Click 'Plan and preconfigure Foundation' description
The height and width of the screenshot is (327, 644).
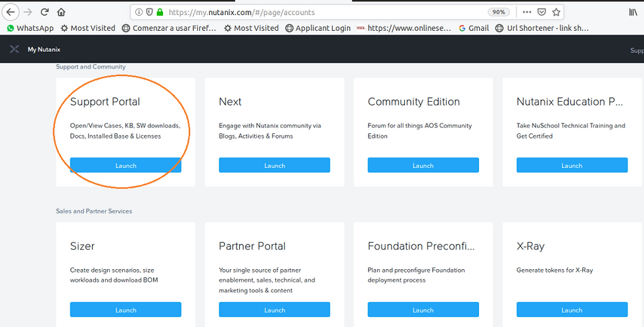[416, 275]
